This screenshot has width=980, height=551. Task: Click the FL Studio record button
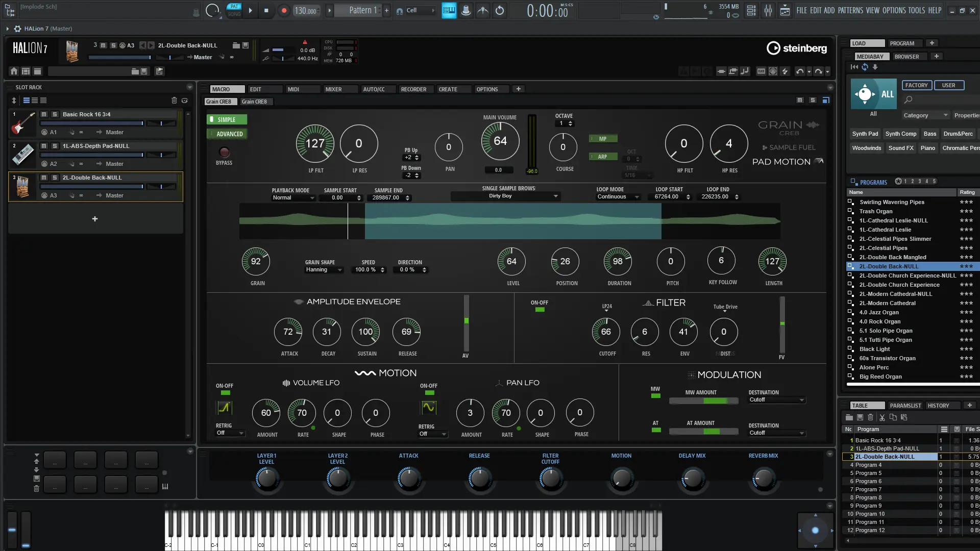pos(284,10)
